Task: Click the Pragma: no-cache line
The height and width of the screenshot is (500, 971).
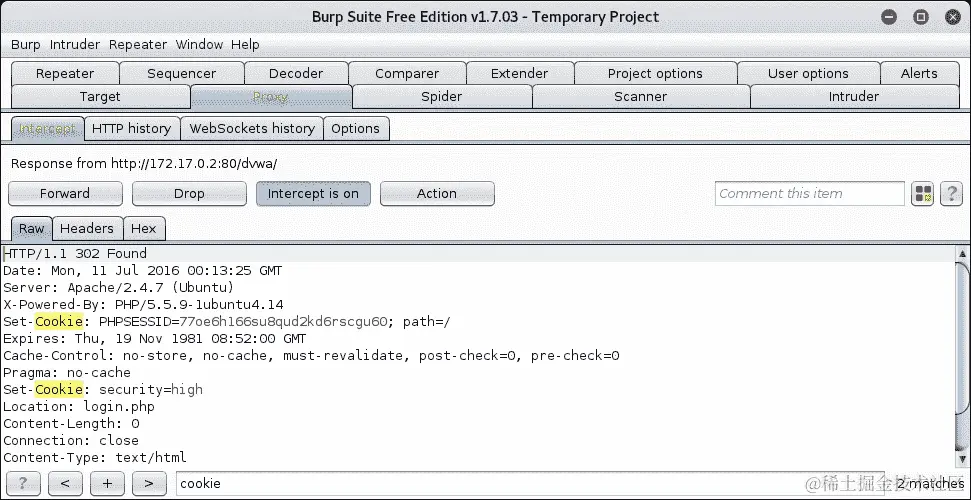Action: [67, 373]
